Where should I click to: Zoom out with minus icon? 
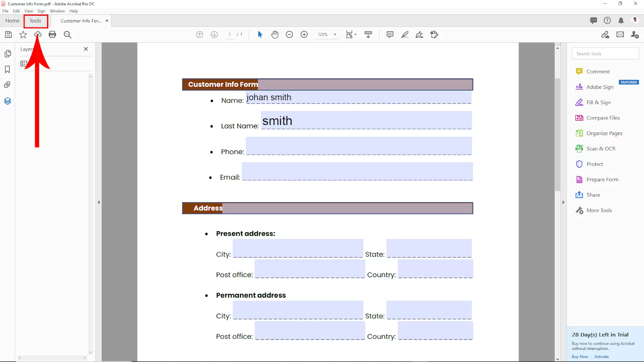(289, 35)
